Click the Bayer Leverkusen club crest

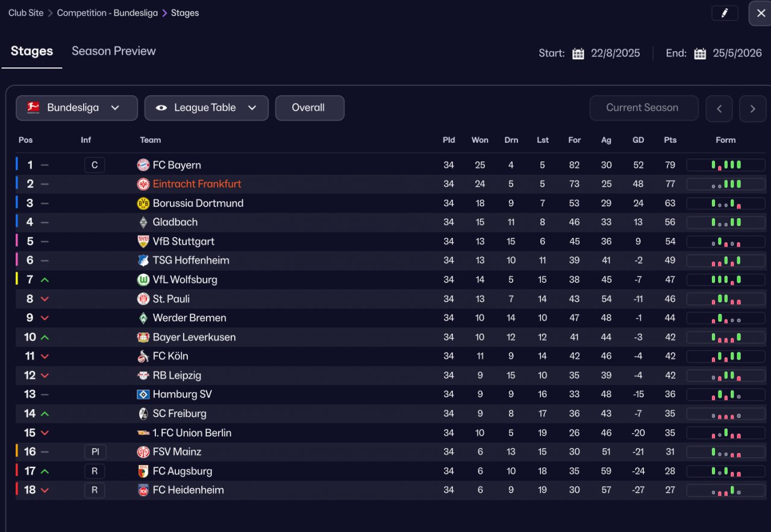point(143,337)
